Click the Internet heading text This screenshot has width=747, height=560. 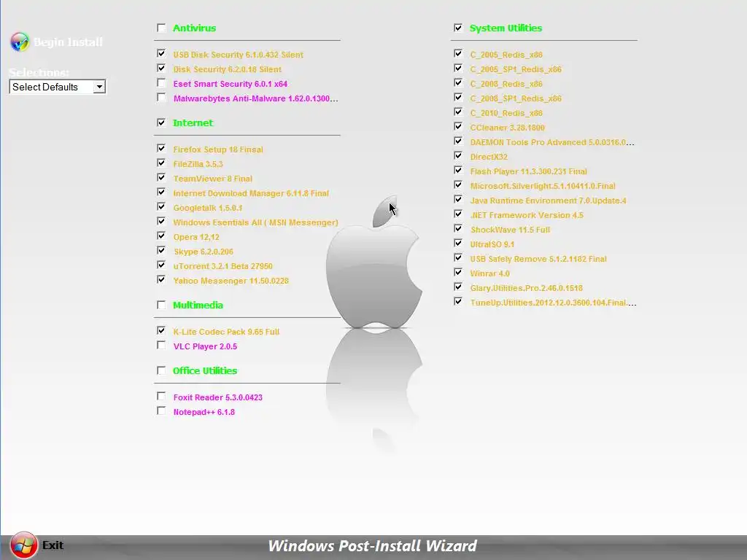point(193,122)
